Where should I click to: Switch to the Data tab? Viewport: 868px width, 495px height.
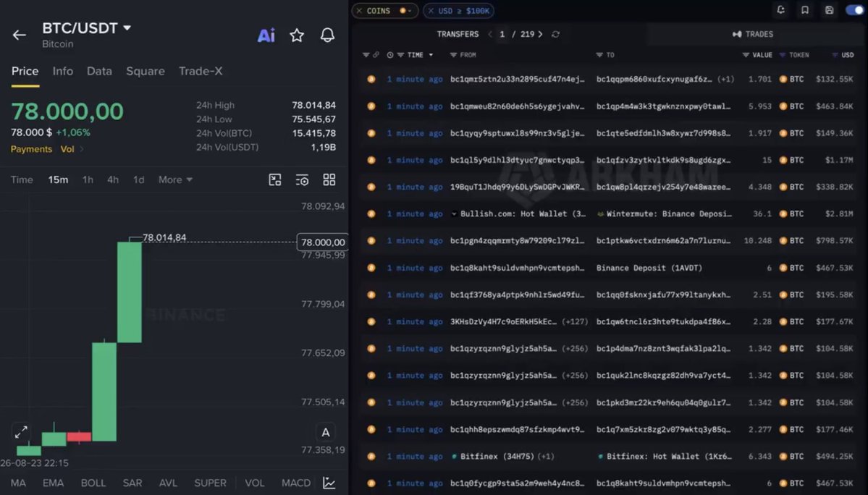coord(99,72)
